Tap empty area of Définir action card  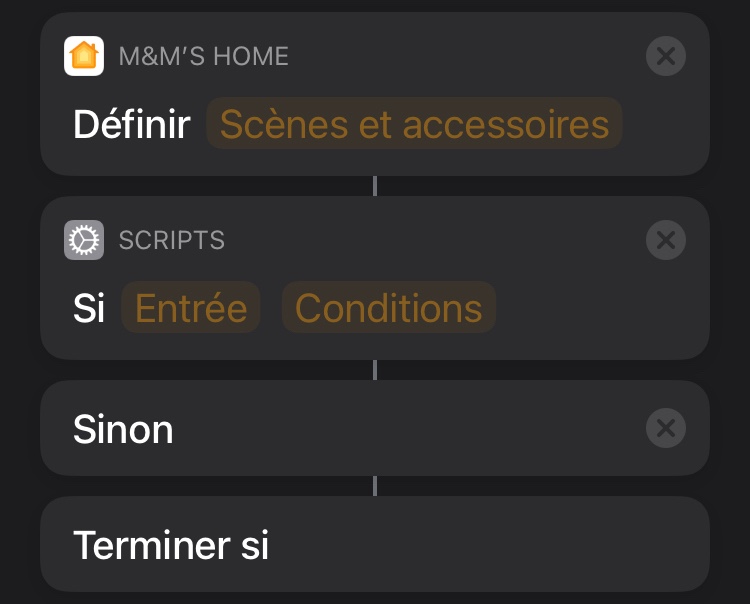point(660,130)
